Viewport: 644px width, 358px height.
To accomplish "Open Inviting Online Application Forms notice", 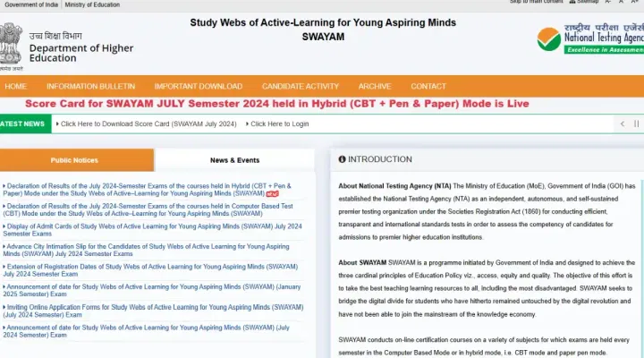I will click(153, 311).
